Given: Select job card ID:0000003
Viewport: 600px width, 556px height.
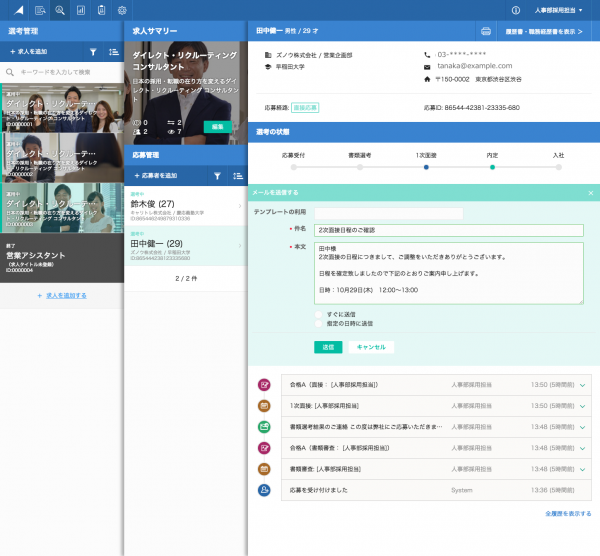Looking at the screenshot, I should coord(62,208).
